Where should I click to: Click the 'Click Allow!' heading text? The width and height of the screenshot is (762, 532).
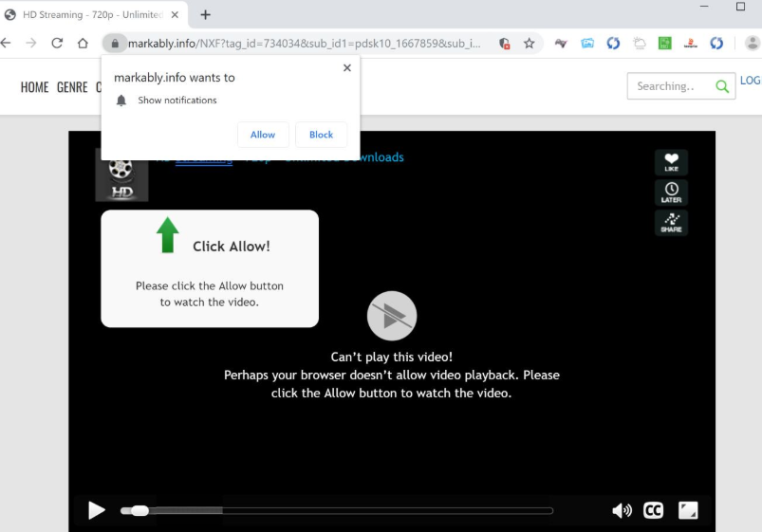pyautogui.click(x=232, y=247)
